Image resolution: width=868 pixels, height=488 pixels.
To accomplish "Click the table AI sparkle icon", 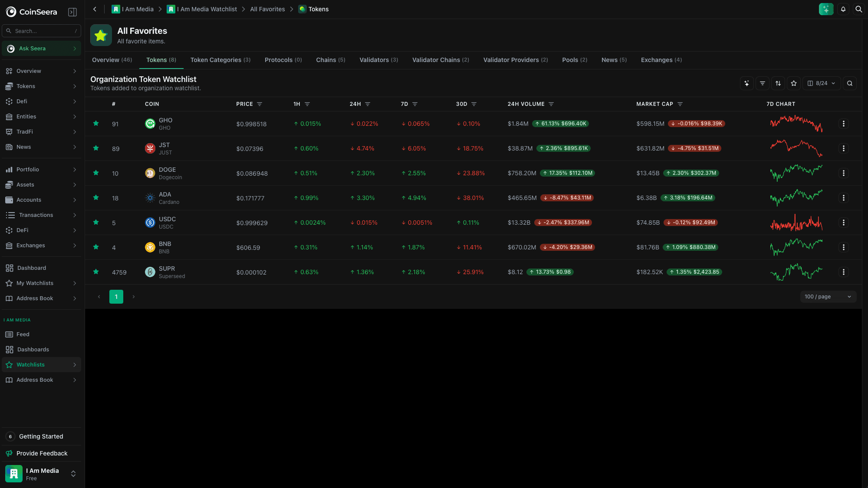I will [746, 83].
